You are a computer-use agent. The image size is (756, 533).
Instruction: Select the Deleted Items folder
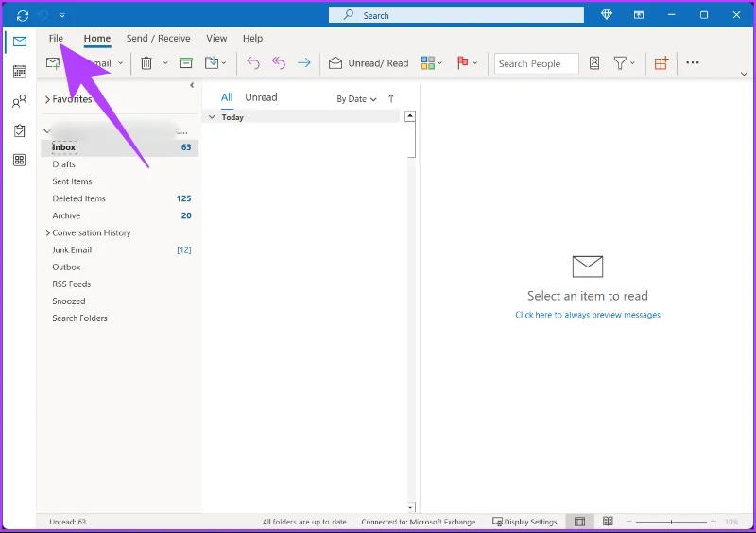120,198
